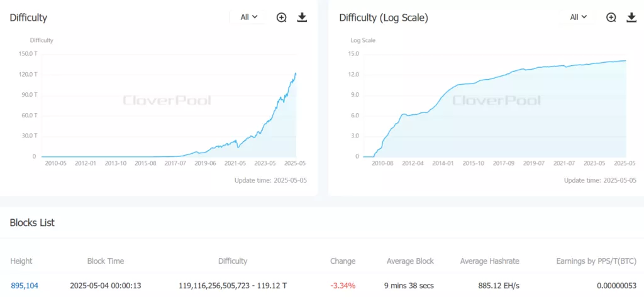Screen dimensions: 644x297
Task: Click the -3.34% change value
Action: (343, 286)
